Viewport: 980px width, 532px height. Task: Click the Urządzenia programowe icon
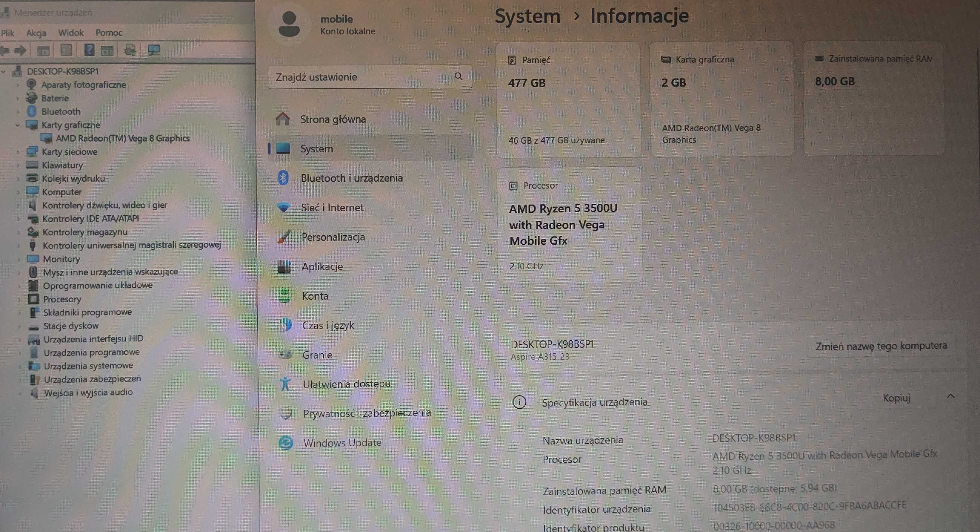34,353
